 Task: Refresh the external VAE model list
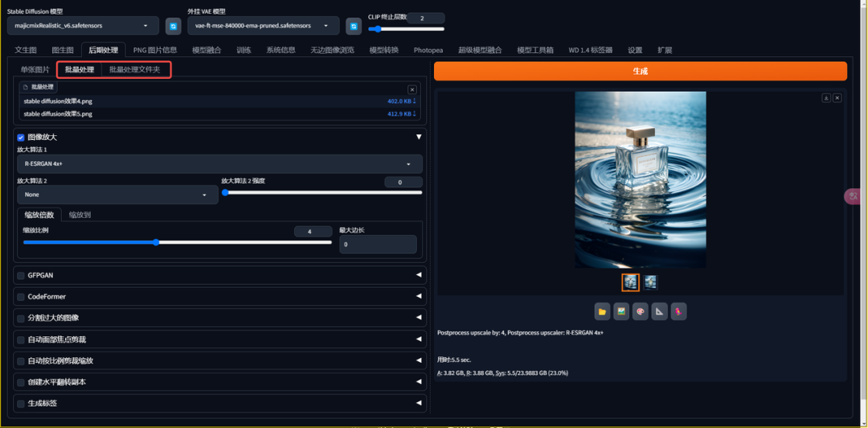(x=353, y=27)
